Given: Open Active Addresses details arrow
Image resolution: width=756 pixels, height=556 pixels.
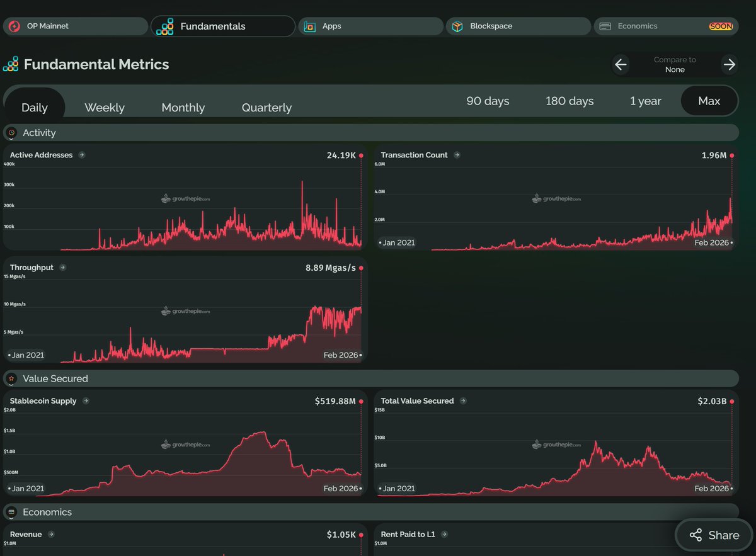Looking at the screenshot, I should coord(82,155).
